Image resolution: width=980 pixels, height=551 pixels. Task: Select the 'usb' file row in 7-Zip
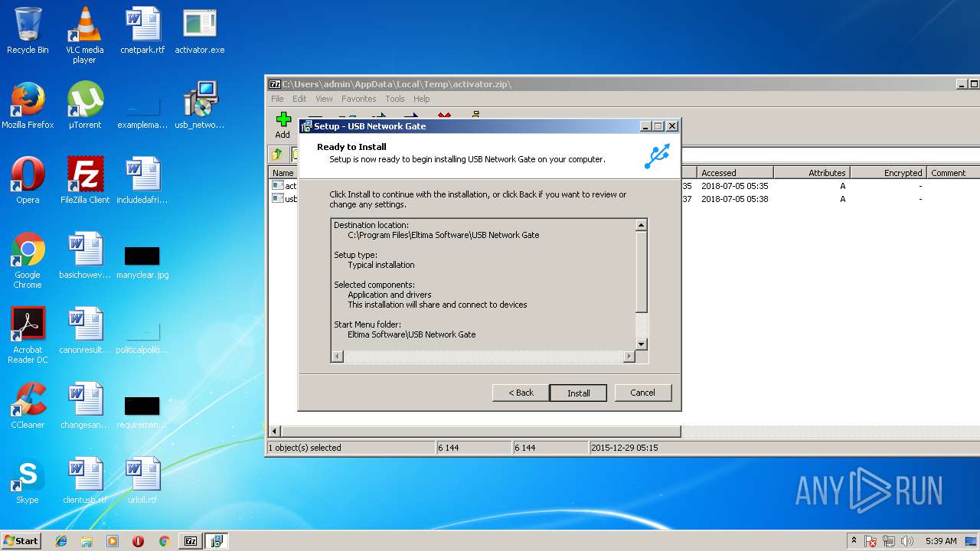[x=284, y=199]
